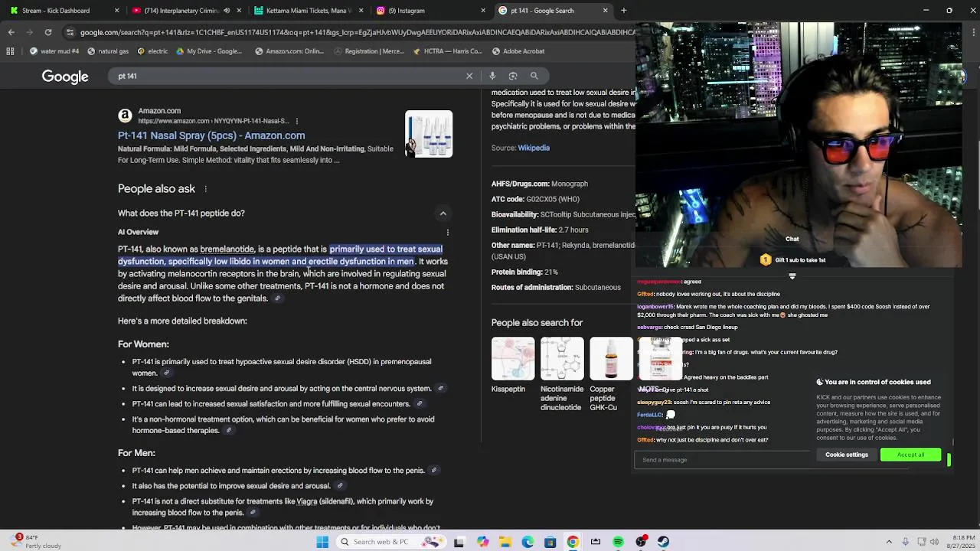980x551 pixels.
Task: Open the apps grid icon in bookmarks bar
Action: tap(10, 51)
